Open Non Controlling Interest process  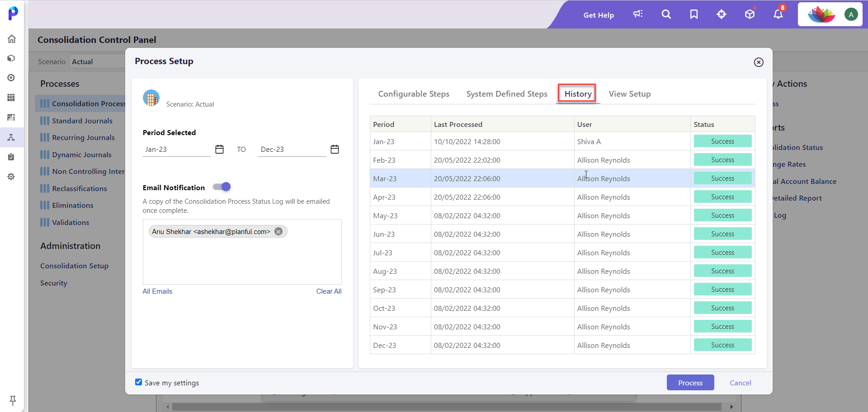(88, 171)
